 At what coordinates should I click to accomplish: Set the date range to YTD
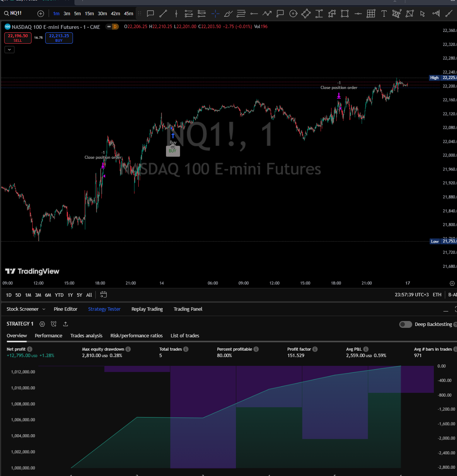point(59,295)
